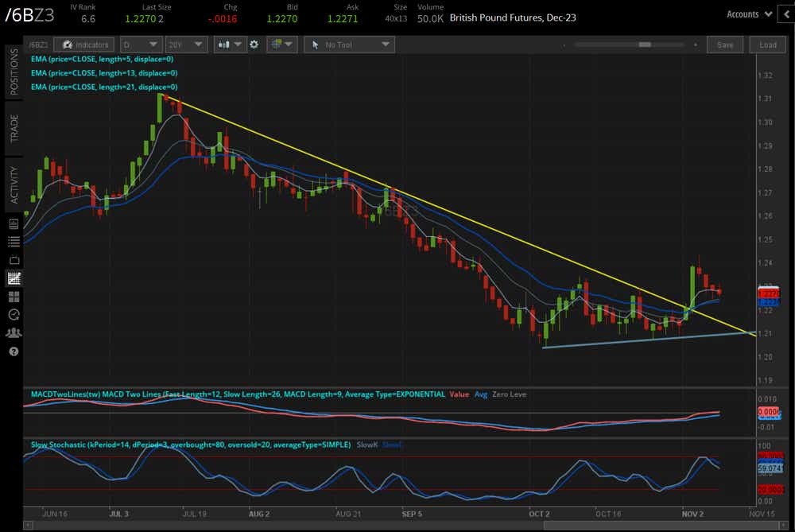The image size is (795, 532).
Task: Open the D aggregation period dropdown
Action: pos(141,45)
